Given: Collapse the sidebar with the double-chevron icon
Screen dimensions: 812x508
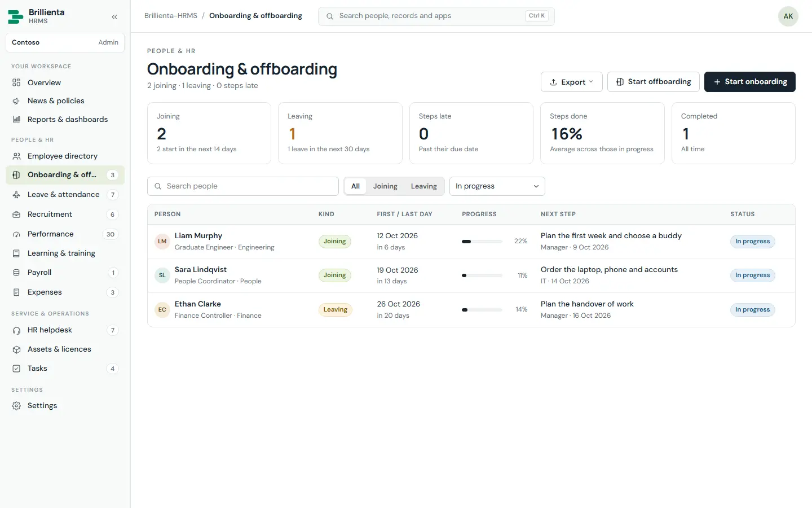Looking at the screenshot, I should (x=114, y=17).
